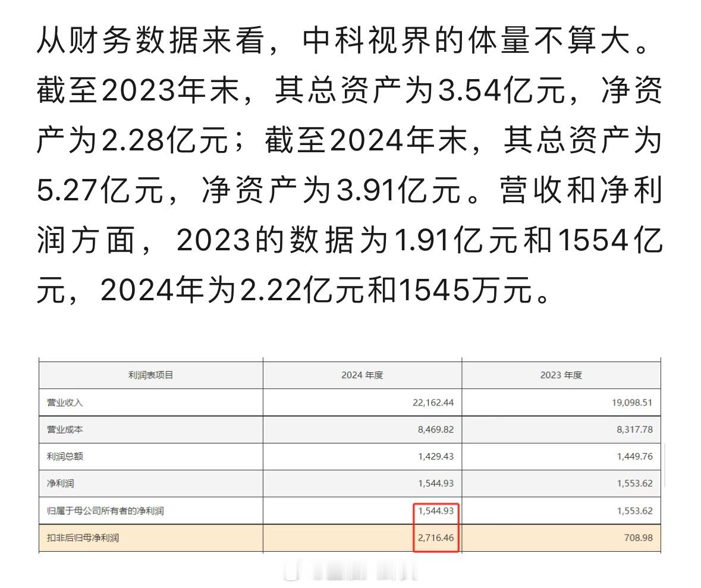Click the value 2,716.46

click(x=436, y=538)
